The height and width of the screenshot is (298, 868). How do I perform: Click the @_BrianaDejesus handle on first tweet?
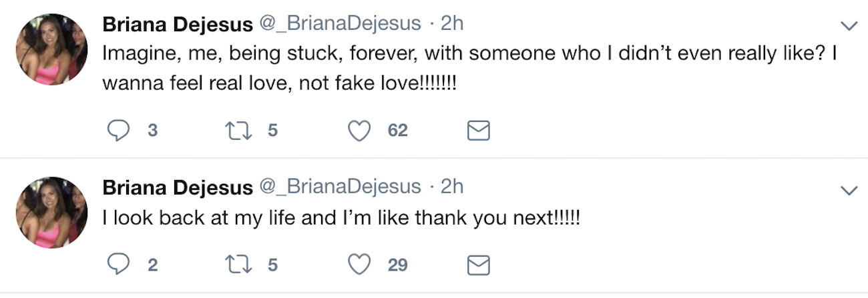[x=340, y=24]
